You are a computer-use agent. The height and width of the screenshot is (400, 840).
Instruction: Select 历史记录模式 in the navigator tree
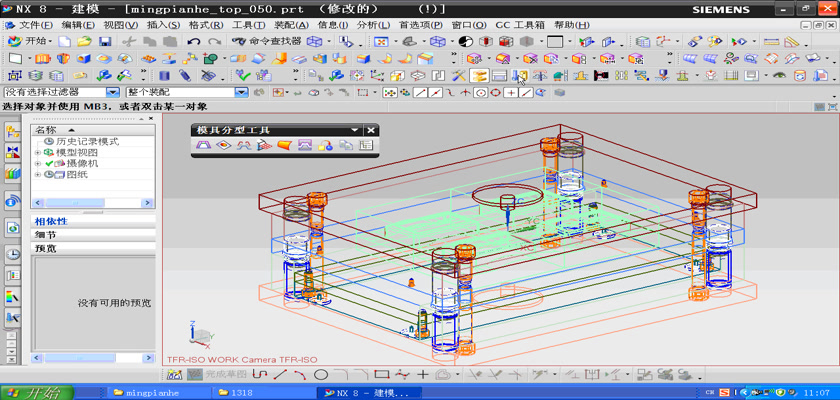pyautogui.click(x=87, y=141)
